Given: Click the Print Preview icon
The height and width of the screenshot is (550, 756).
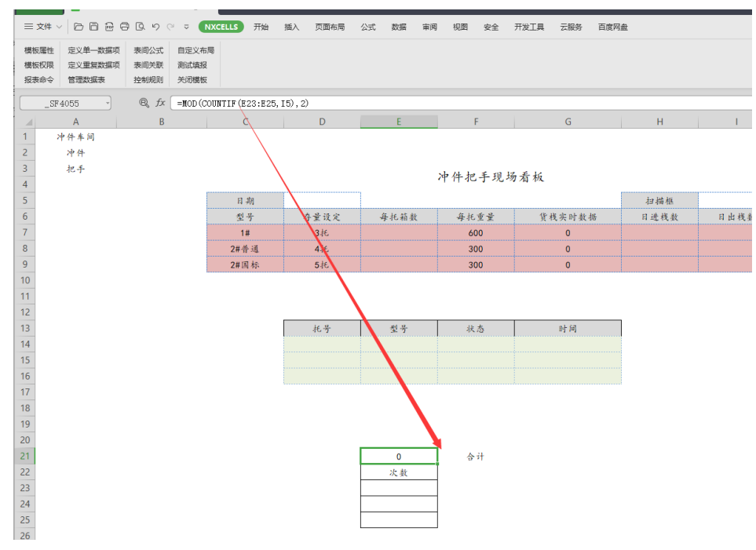Looking at the screenshot, I should pos(140,27).
